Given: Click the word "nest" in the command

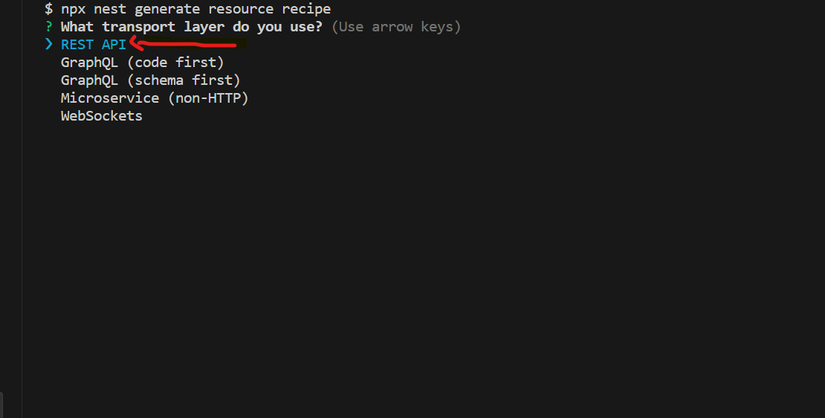Looking at the screenshot, I should pyautogui.click(x=110, y=9).
